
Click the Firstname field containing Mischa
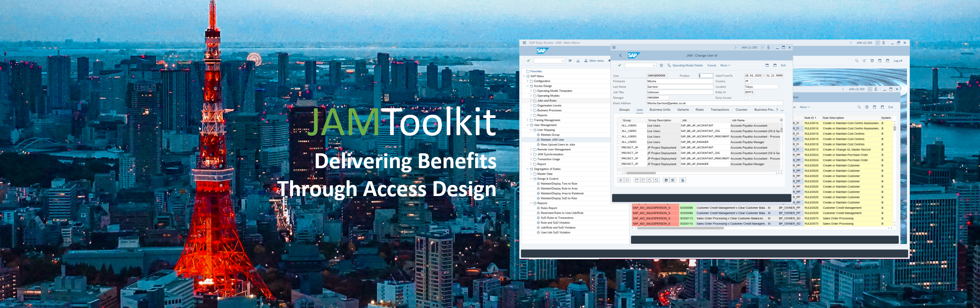[680, 81]
